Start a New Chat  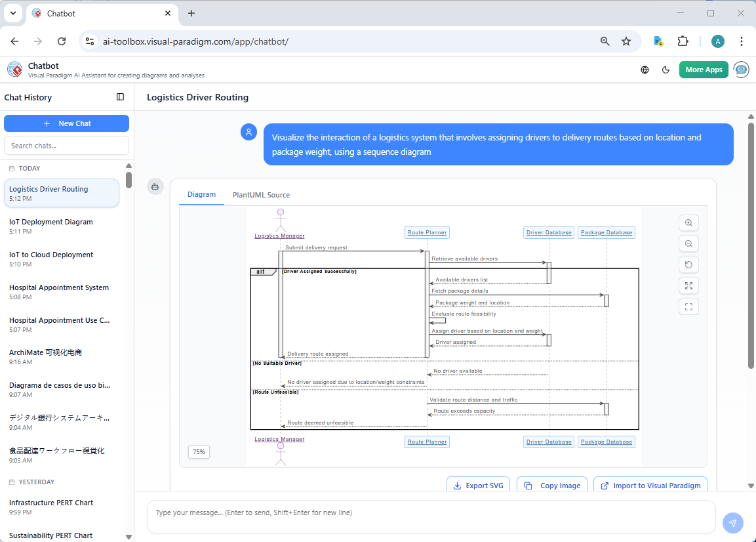(66, 123)
